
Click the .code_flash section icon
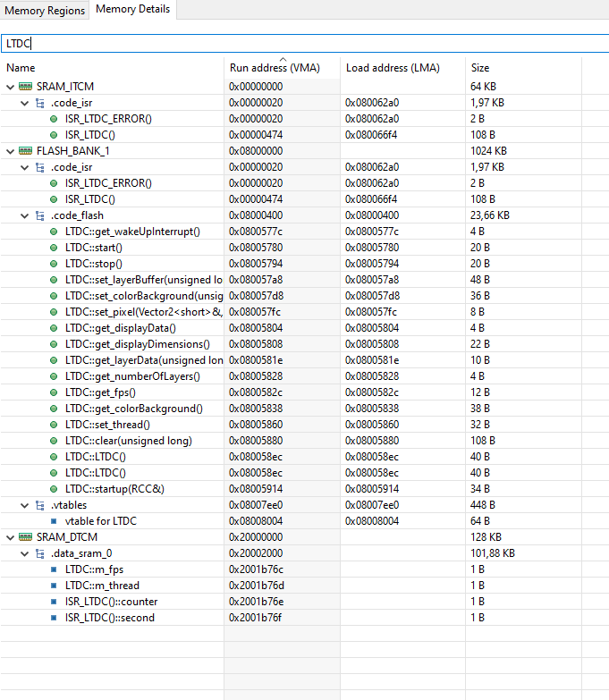(40, 215)
